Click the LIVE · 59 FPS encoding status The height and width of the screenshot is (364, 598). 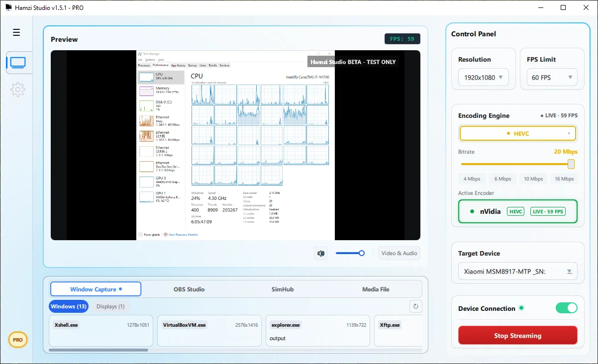click(x=559, y=115)
